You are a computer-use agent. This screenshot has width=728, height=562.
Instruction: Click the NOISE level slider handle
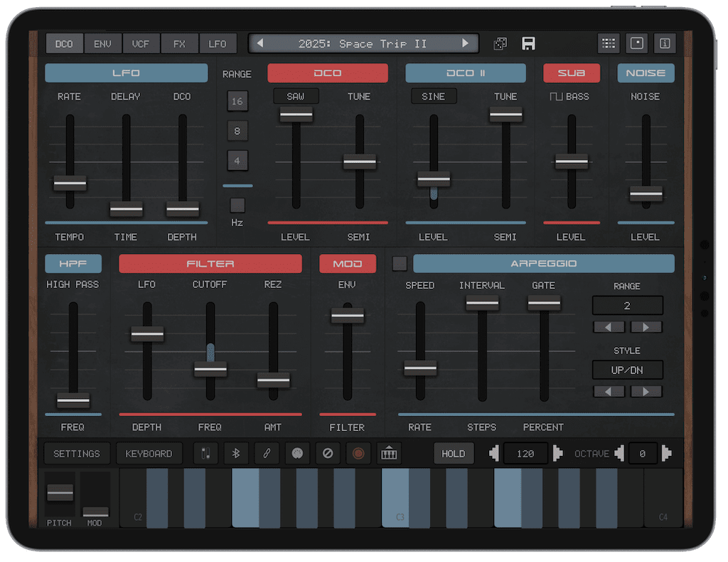[646, 193]
